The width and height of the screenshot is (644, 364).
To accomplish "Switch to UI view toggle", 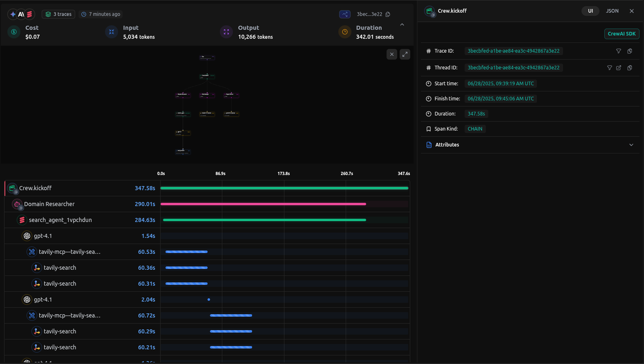I will pos(590,11).
